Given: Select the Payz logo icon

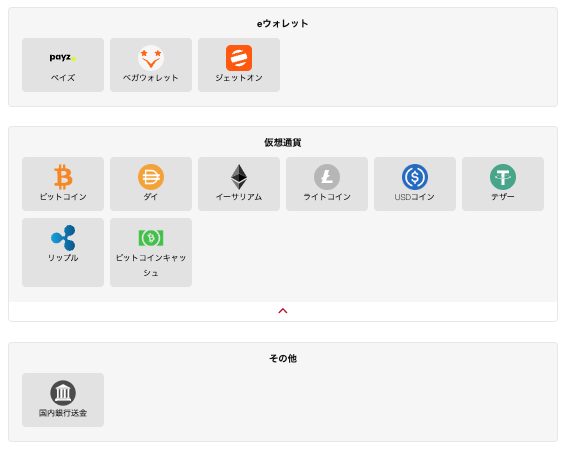Looking at the screenshot, I should coord(63,57).
